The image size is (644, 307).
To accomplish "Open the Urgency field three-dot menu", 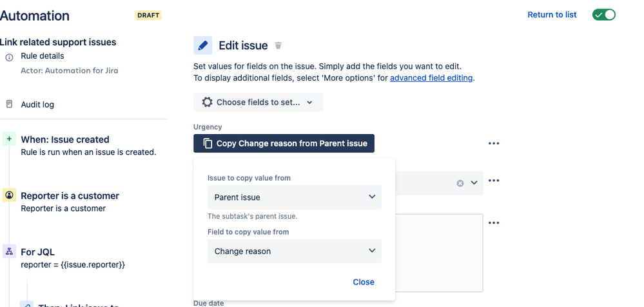I will (x=494, y=143).
